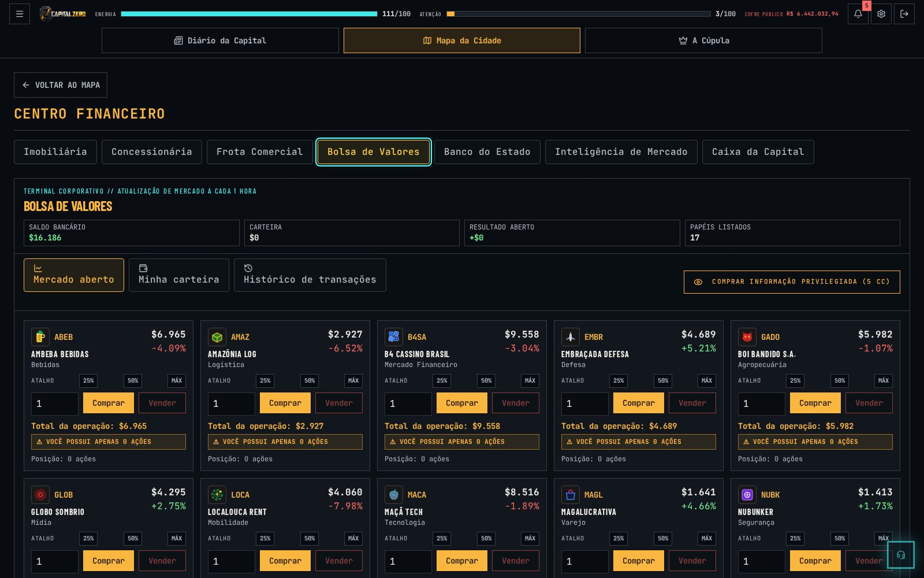Viewport: 924px width, 578px height.
Task: Switch to Concessionária tab
Action: click(152, 152)
